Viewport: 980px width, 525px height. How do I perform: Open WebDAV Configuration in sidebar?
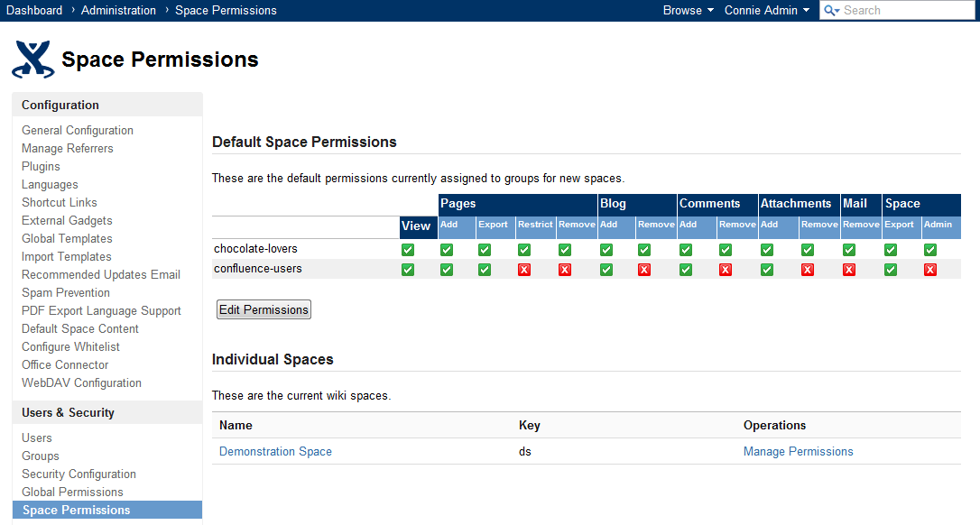pos(81,383)
